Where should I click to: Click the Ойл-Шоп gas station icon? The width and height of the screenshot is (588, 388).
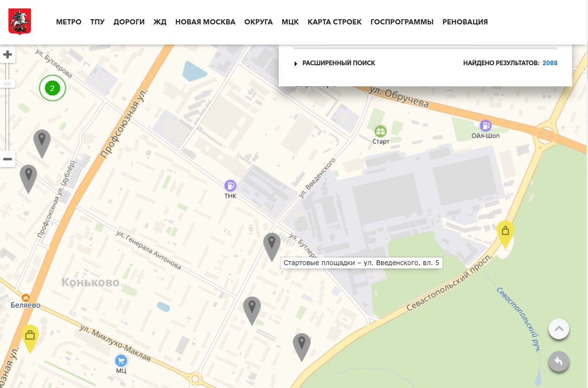pos(485,125)
